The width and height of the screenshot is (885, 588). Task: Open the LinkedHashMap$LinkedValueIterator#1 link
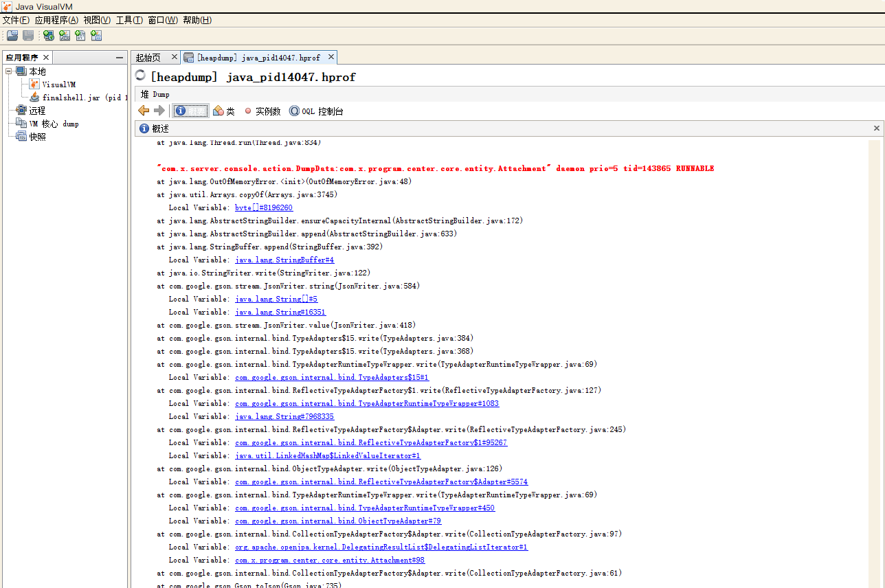(x=328, y=455)
